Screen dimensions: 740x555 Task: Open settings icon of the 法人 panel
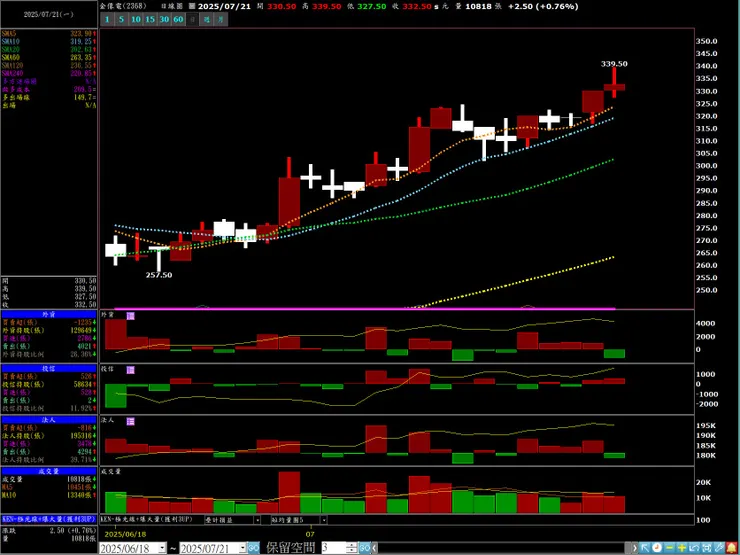coord(131,421)
